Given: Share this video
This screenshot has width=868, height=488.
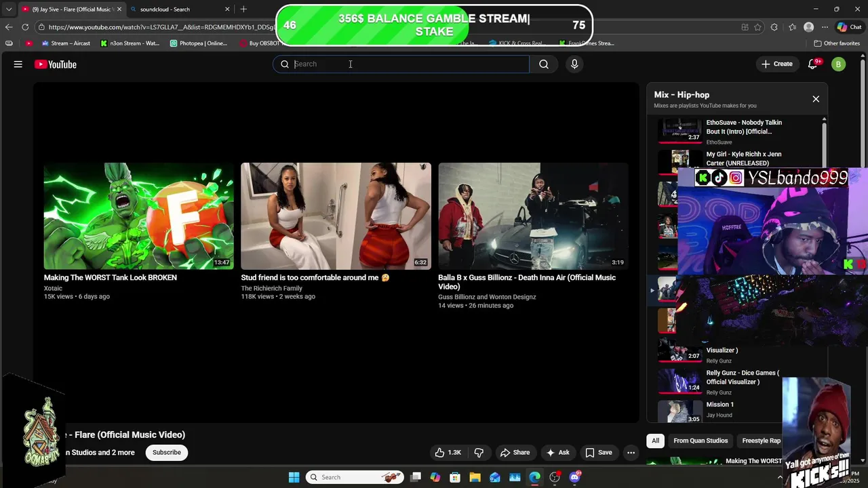Looking at the screenshot, I should (x=515, y=453).
